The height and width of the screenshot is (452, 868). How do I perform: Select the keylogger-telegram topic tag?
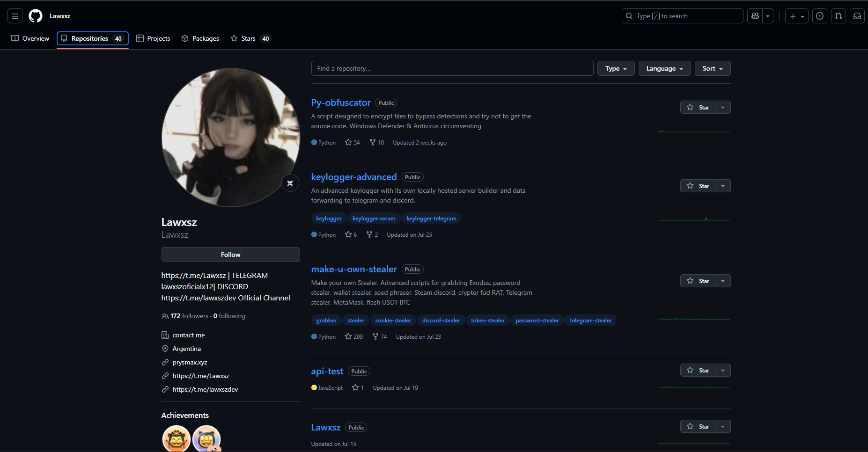[x=431, y=219]
